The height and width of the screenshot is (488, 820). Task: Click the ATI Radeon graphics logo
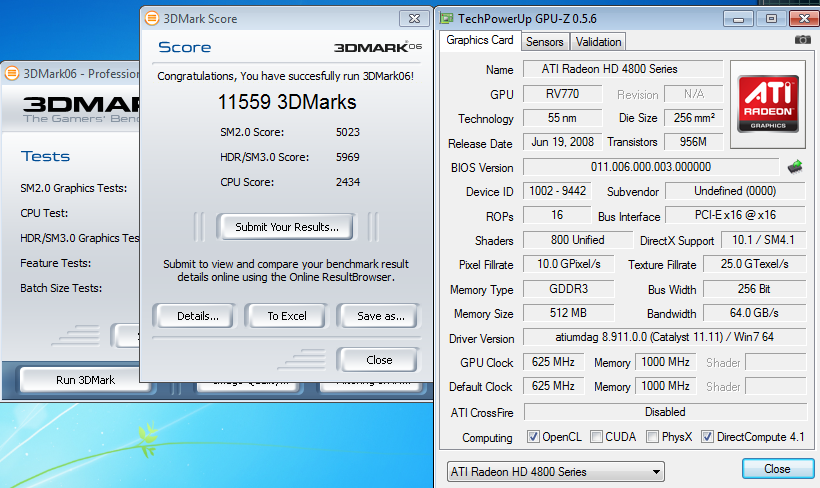tap(768, 104)
